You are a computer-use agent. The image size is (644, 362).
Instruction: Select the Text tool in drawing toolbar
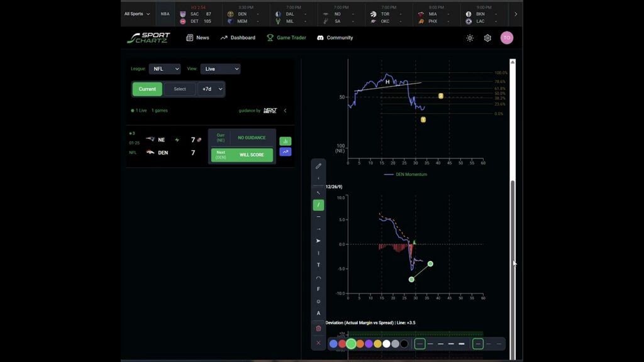318,265
